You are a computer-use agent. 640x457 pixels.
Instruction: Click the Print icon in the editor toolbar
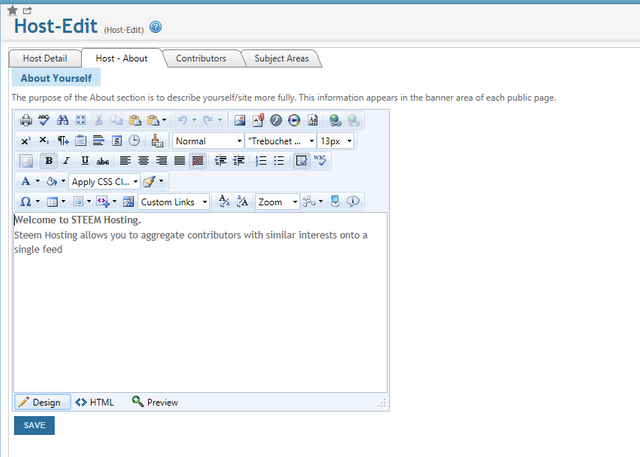[26, 120]
